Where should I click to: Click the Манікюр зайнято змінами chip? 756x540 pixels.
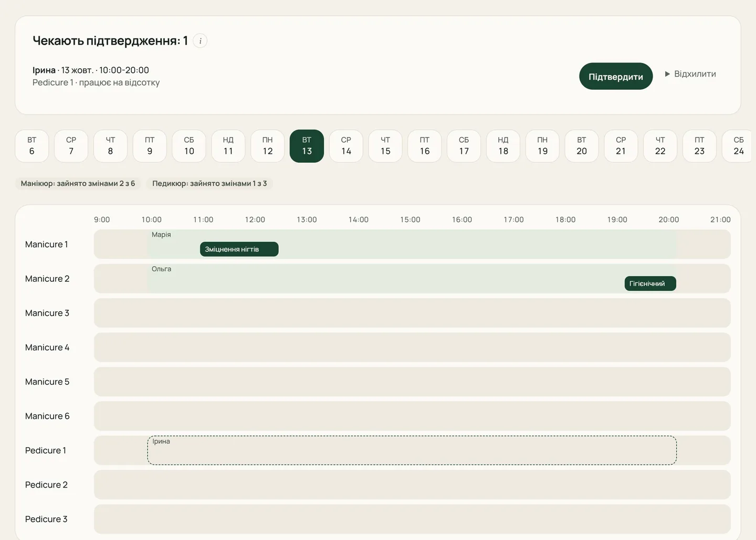[x=78, y=184]
